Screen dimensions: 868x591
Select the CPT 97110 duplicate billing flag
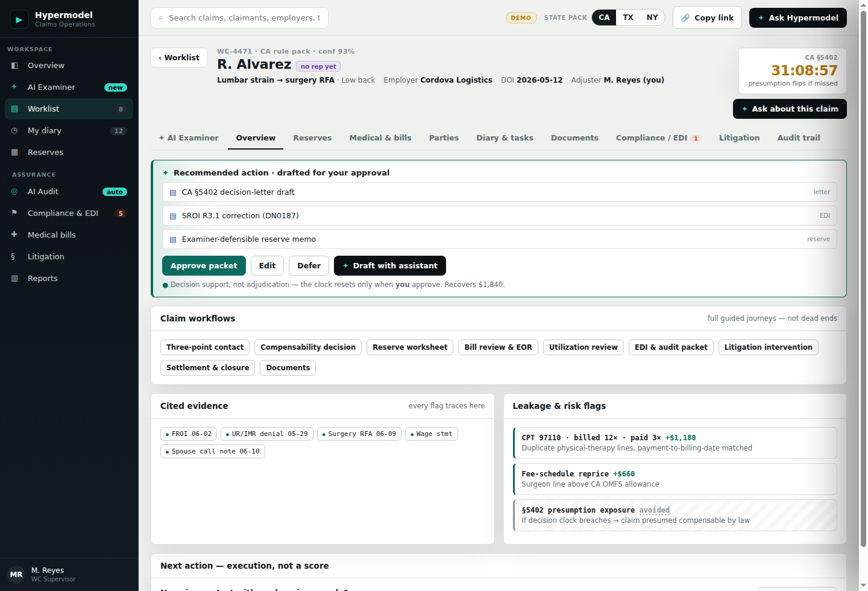tap(675, 443)
